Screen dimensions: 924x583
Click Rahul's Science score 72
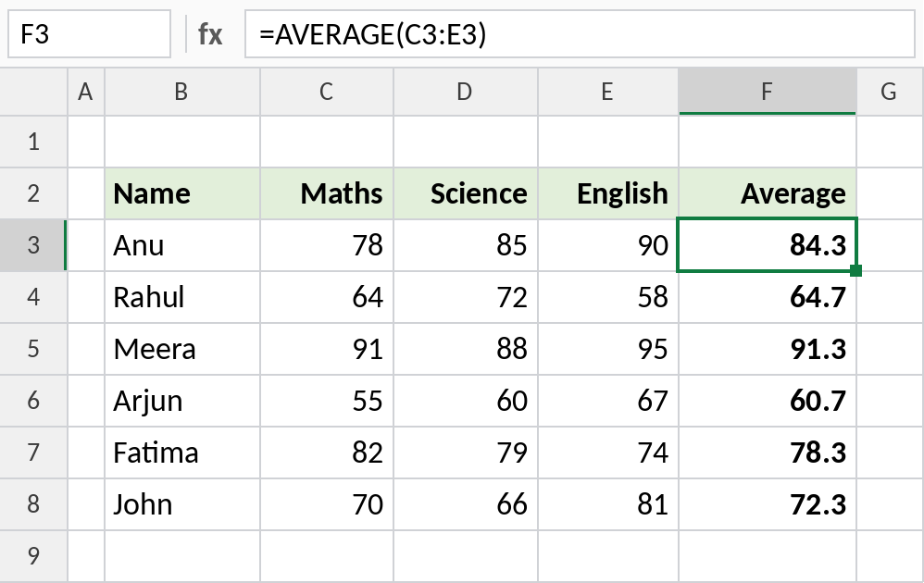(466, 297)
